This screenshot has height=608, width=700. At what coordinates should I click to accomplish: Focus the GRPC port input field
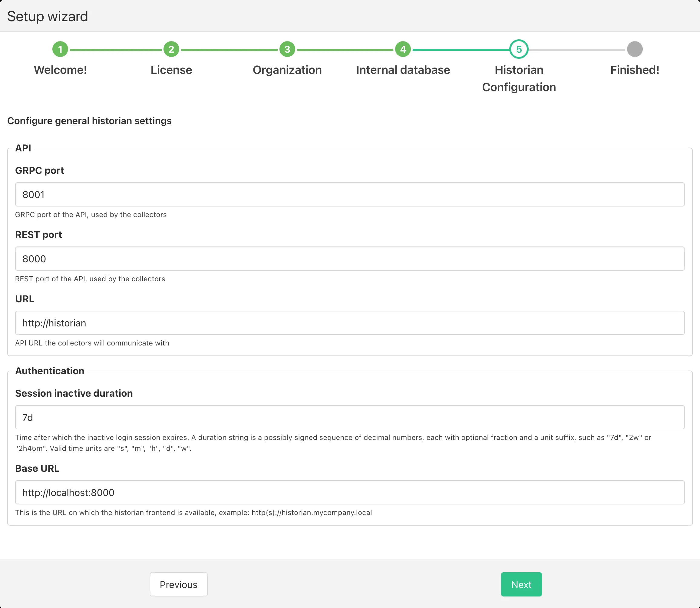pos(350,194)
